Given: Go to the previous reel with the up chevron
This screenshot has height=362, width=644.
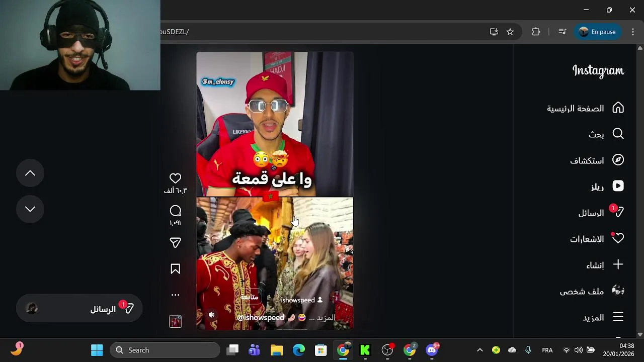Looking at the screenshot, I should 30,173.
